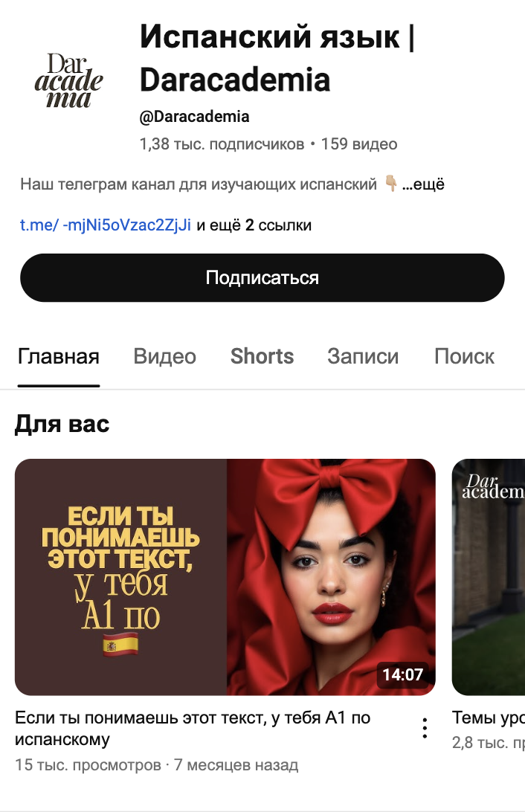Open the partially visible «Темы уро…» video thumbnail
Image resolution: width=525 pixels, height=812 pixels.
(489, 577)
